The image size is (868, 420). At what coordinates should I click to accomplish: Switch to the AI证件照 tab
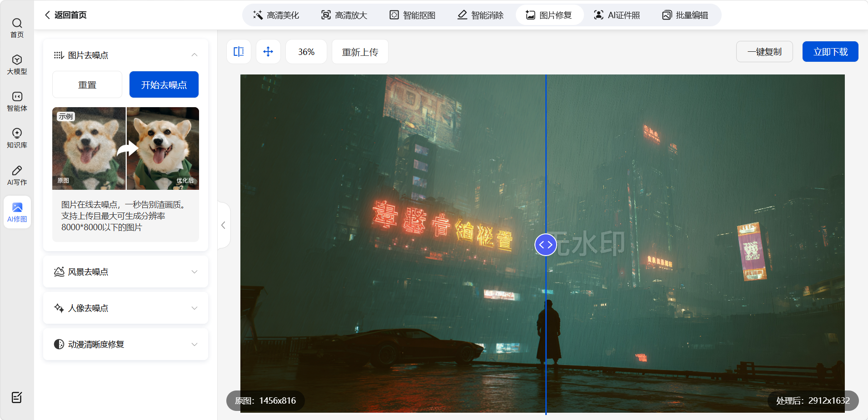point(617,15)
